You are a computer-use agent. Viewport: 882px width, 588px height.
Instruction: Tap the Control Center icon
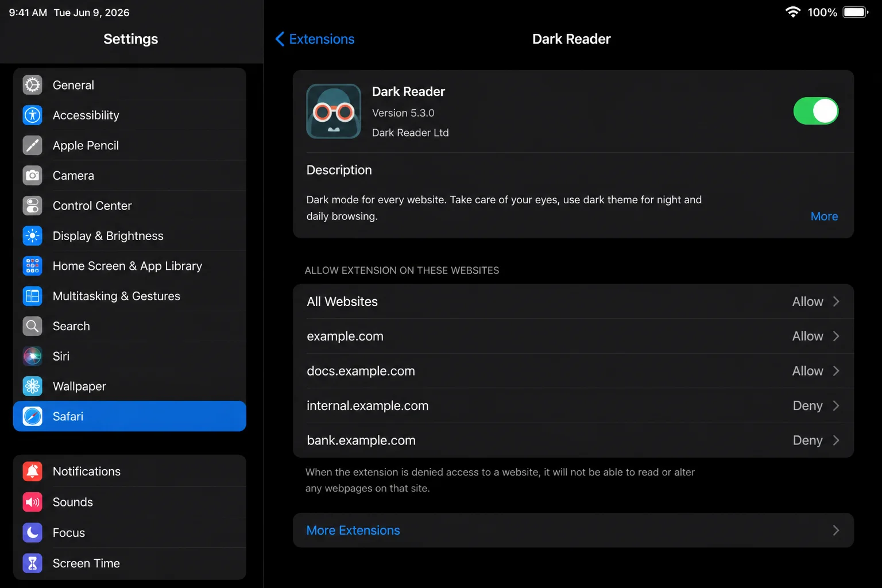click(x=33, y=206)
